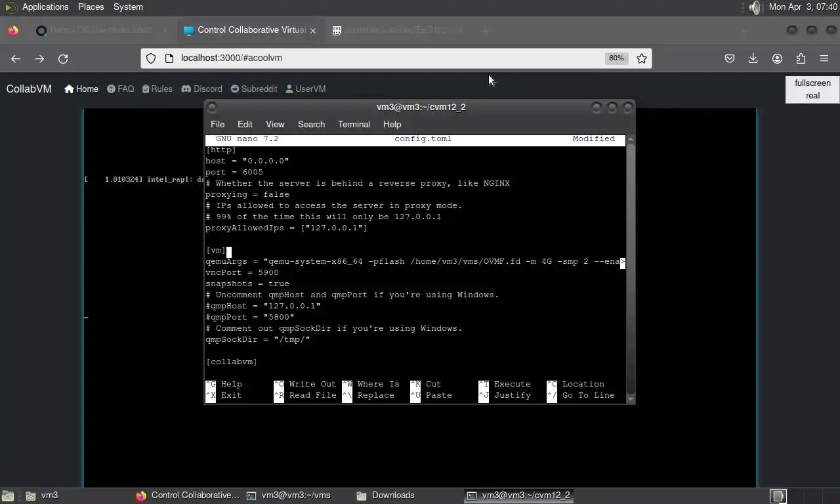Image resolution: width=840 pixels, height=504 pixels.
Task: Open the Applications menu in top panel
Action: pos(45,7)
